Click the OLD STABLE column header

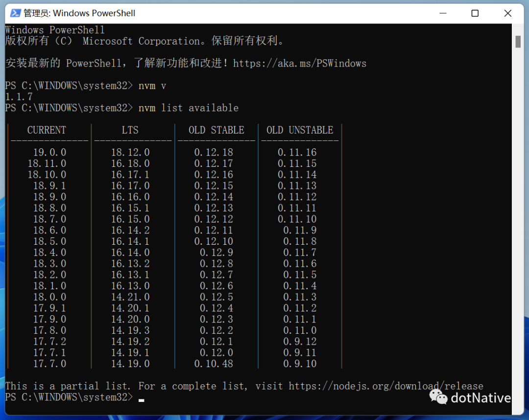point(216,130)
